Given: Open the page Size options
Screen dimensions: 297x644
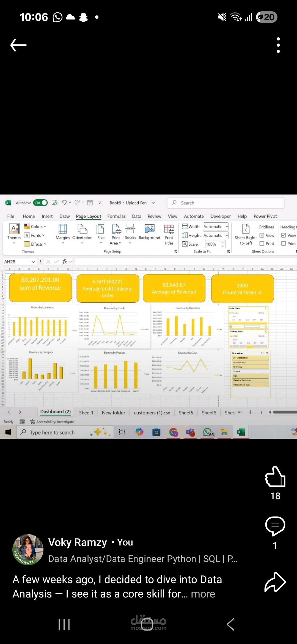Looking at the screenshot, I should point(101,233).
